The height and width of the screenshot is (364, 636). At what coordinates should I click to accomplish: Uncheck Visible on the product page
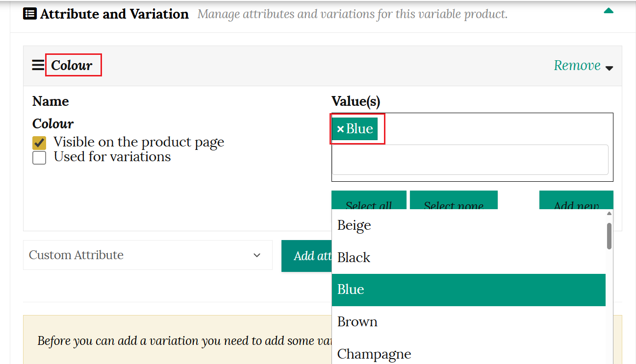[39, 143]
